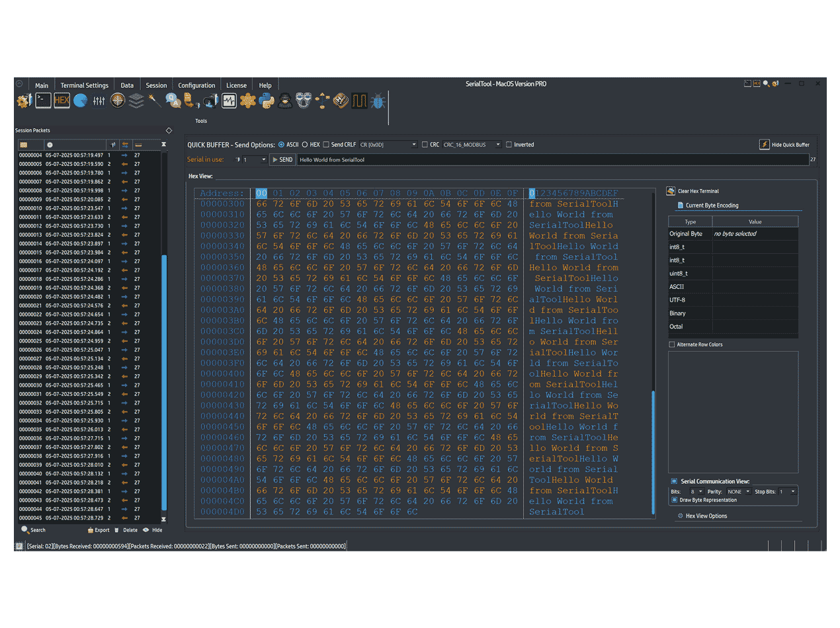Open the blue bug debug tool icon
The height and width of the screenshot is (628, 840).
(x=378, y=101)
